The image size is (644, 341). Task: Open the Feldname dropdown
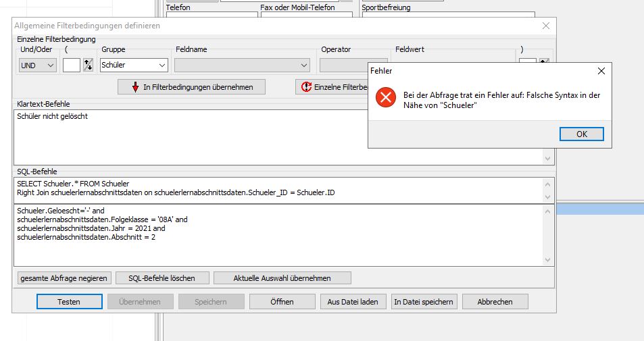tap(242, 65)
